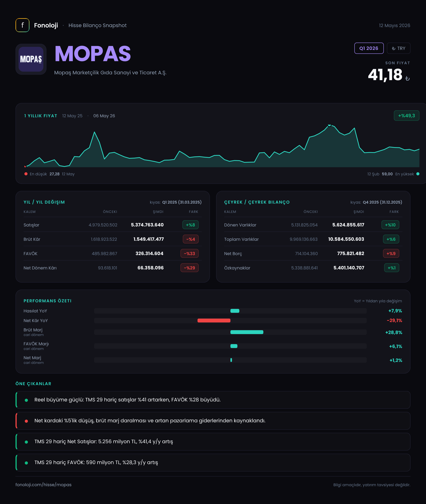Click the green dot of 'TMS 29 hariç Net Satışlar'
This screenshot has height=504, width=426.
[x=26, y=442]
